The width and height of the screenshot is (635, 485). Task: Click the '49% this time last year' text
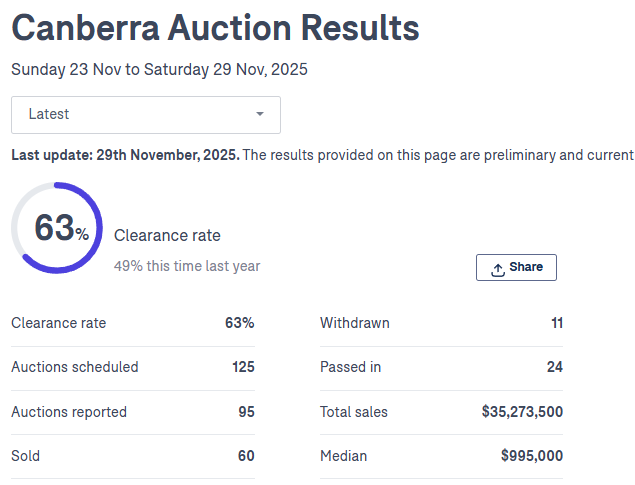[187, 266]
